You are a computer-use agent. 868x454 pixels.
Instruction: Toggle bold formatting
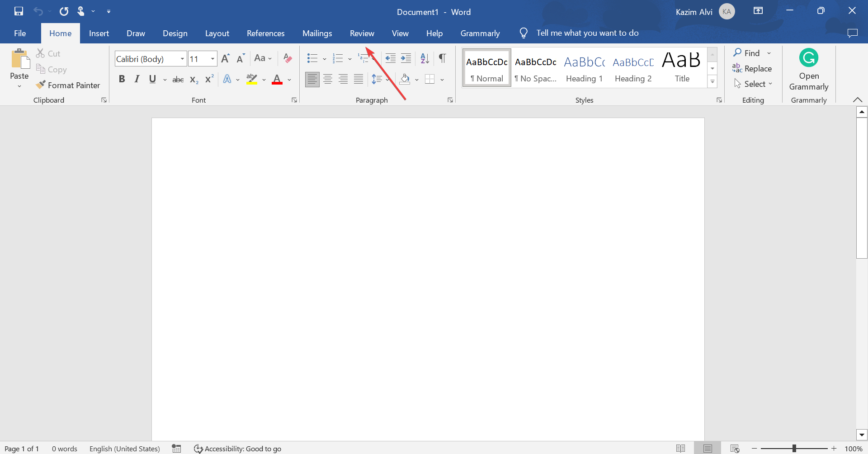pos(122,79)
